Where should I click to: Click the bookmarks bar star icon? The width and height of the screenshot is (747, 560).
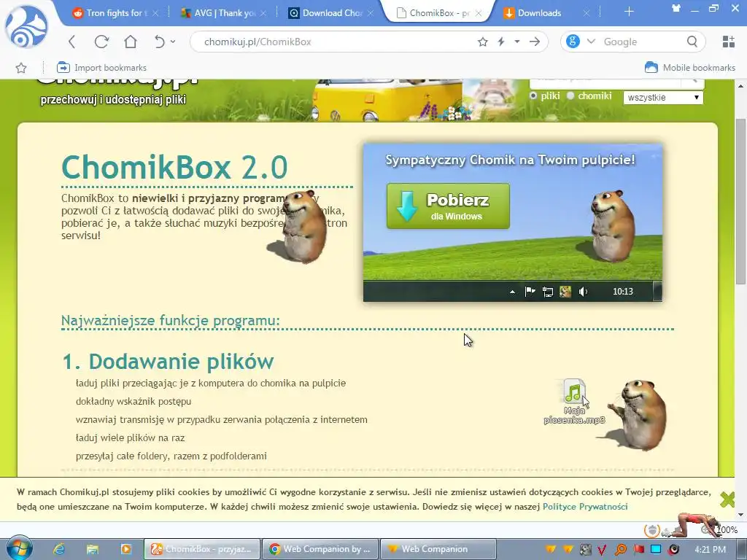coord(21,68)
